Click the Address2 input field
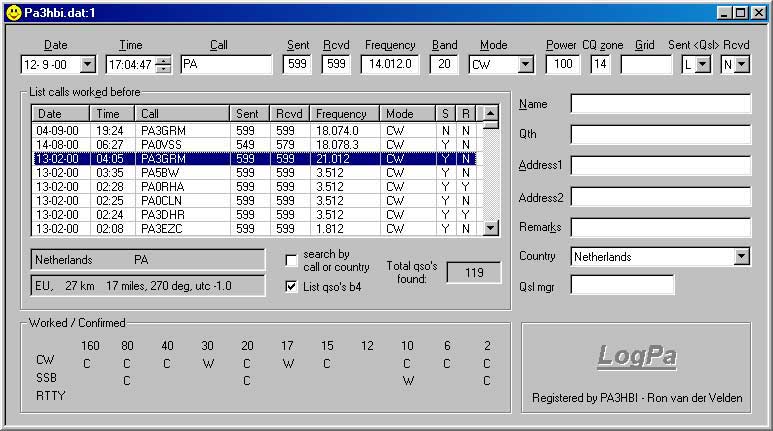 661,197
